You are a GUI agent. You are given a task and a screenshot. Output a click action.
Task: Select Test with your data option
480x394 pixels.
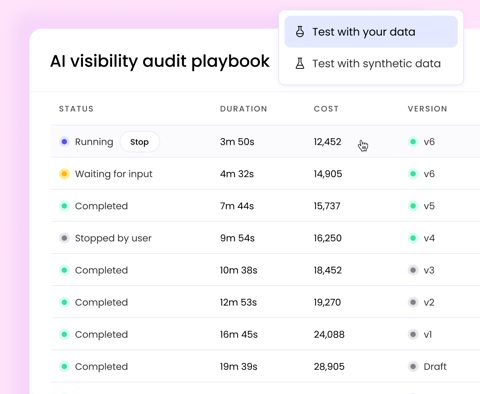tap(371, 32)
